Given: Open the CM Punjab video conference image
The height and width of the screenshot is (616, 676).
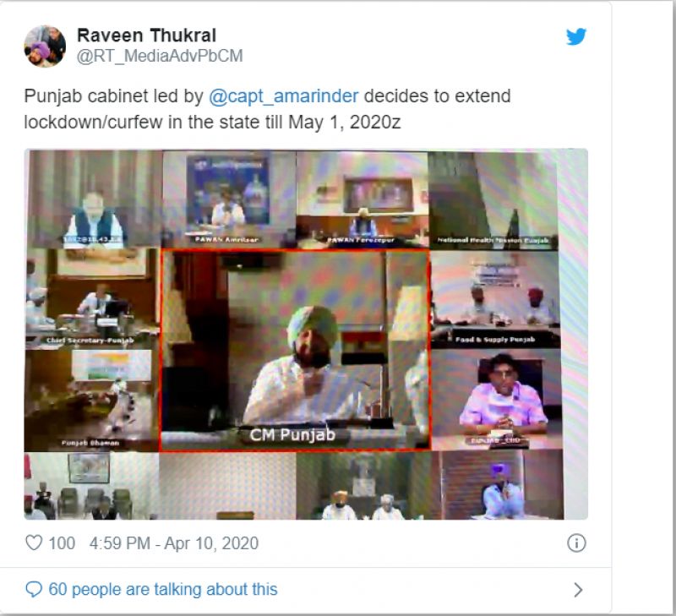Looking at the screenshot, I should [295, 350].
